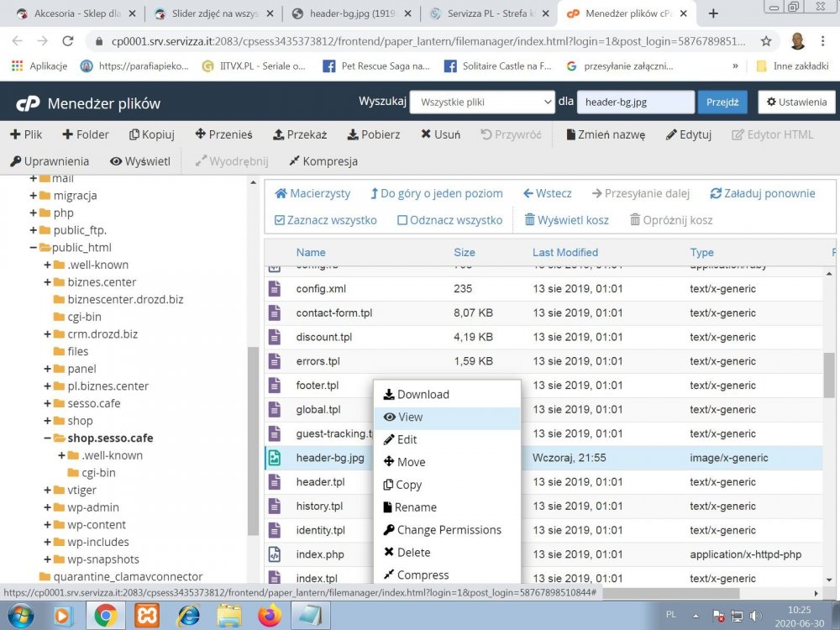This screenshot has height=630, width=840.
Task: Open quarantine_clamavconnector folder in tree
Action: click(x=128, y=576)
